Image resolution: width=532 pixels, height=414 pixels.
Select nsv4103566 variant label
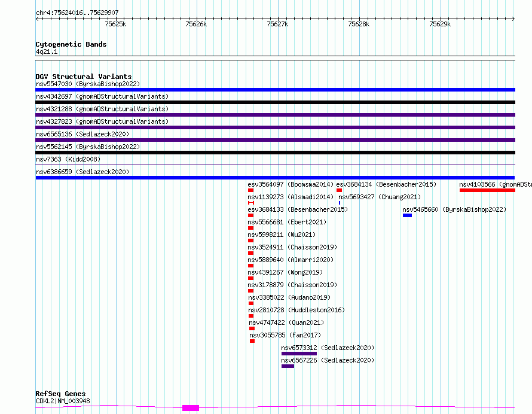(x=496, y=184)
